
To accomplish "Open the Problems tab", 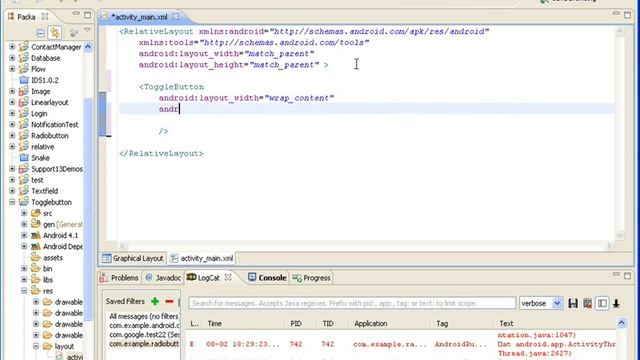I will point(119,278).
